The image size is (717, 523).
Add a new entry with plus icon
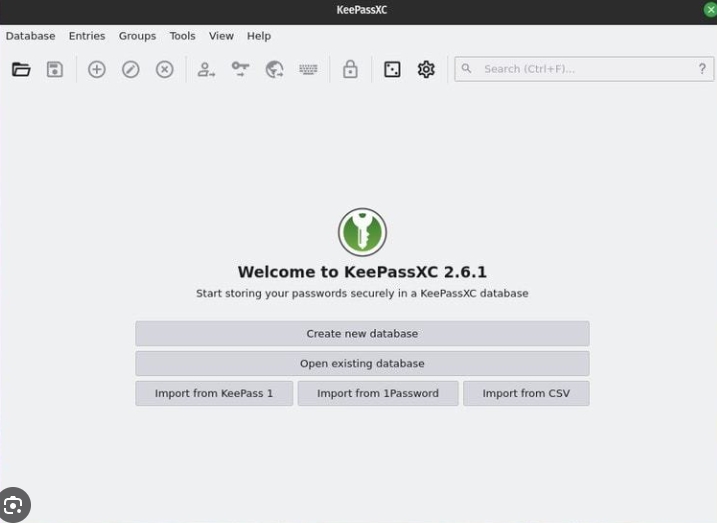click(x=96, y=69)
